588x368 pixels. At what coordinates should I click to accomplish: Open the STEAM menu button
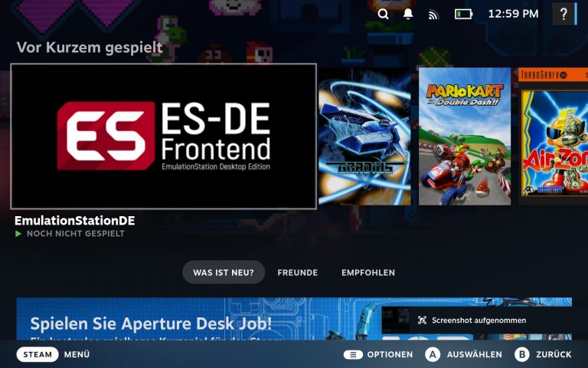pos(38,354)
